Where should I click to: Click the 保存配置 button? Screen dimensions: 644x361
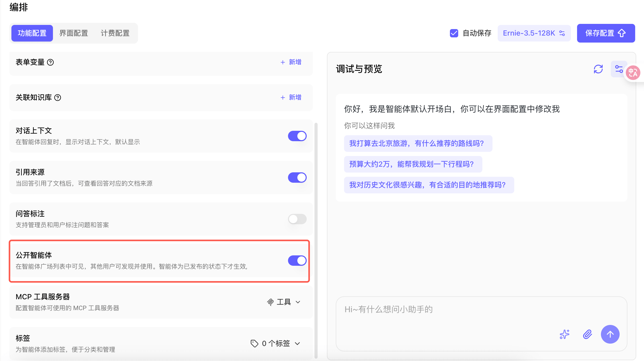click(x=606, y=33)
